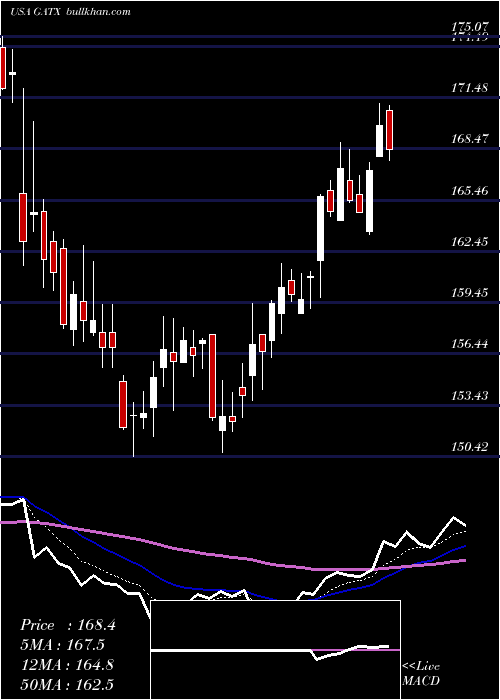Click the 171.48 price level label

point(469,88)
